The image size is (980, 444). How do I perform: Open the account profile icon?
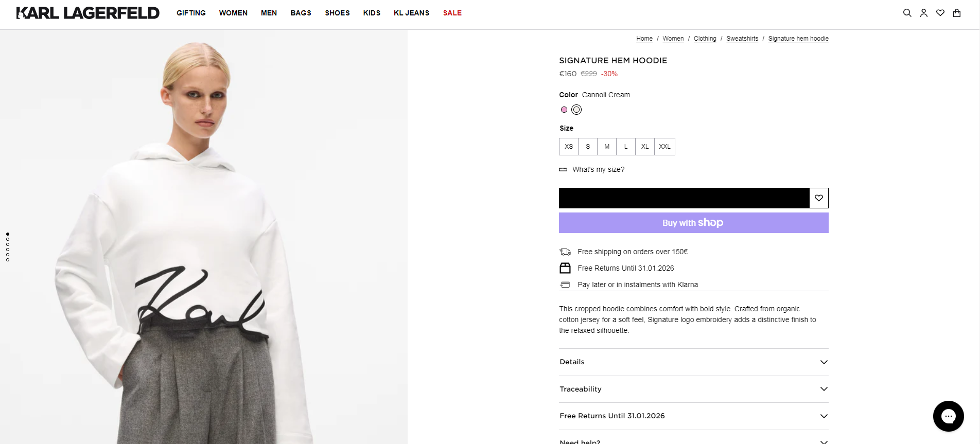click(924, 13)
